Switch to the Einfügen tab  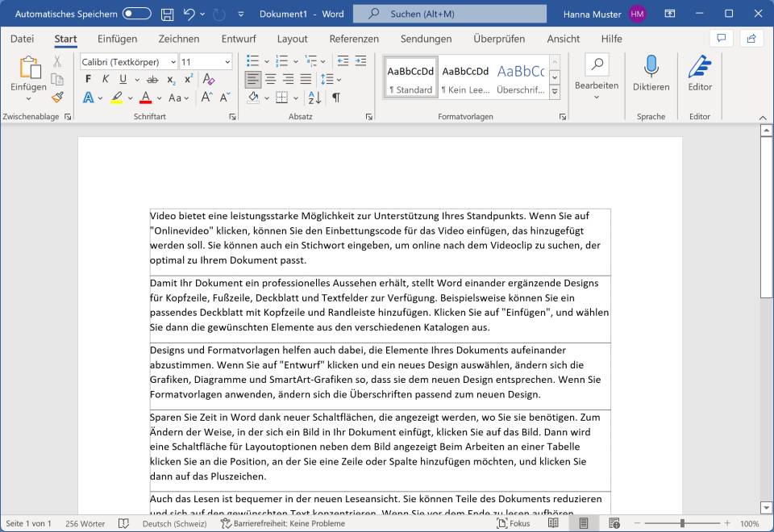click(118, 39)
